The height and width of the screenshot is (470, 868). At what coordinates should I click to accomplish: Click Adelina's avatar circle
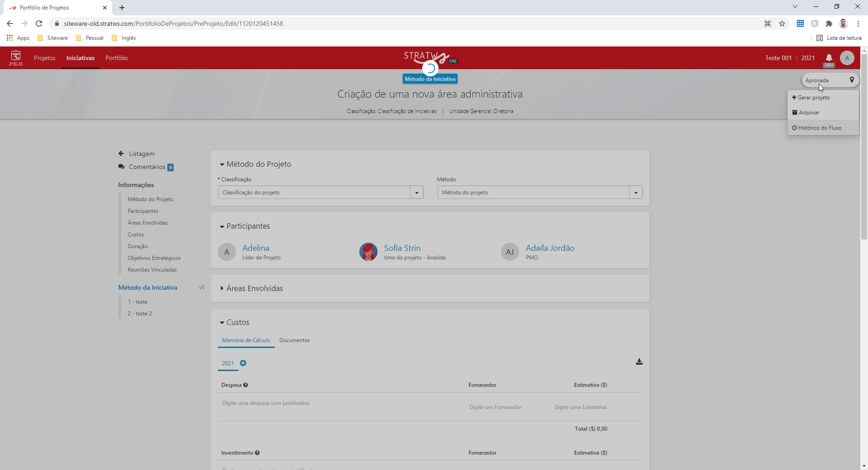(x=227, y=252)
